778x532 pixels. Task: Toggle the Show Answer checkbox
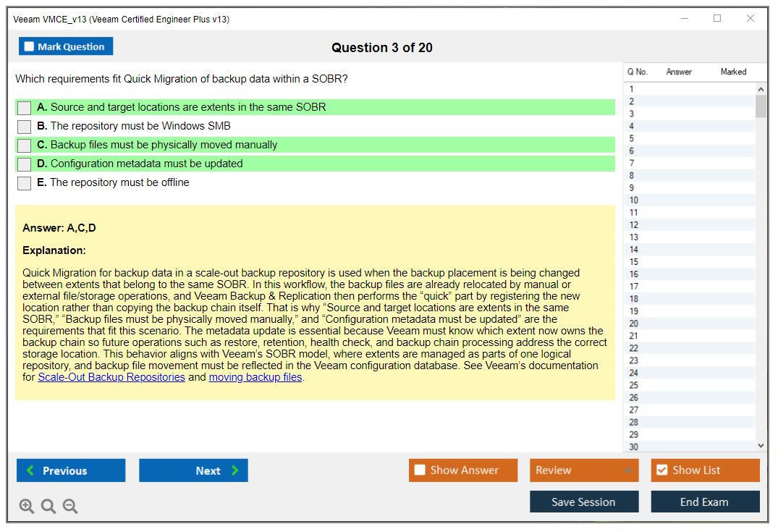point(420,470)
